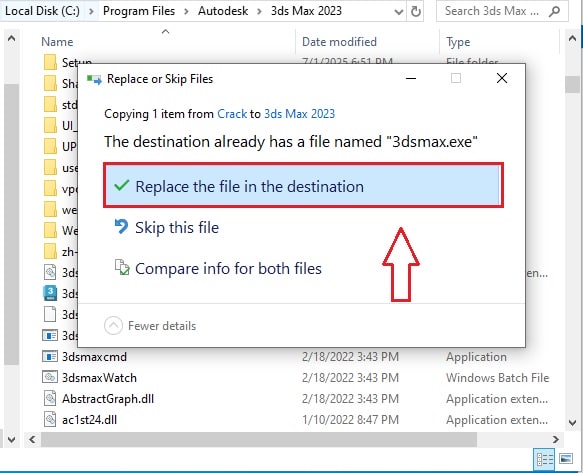This screenshot has width=583, height=473.
Task: Open the Crack source folder link
Action: 232,113
